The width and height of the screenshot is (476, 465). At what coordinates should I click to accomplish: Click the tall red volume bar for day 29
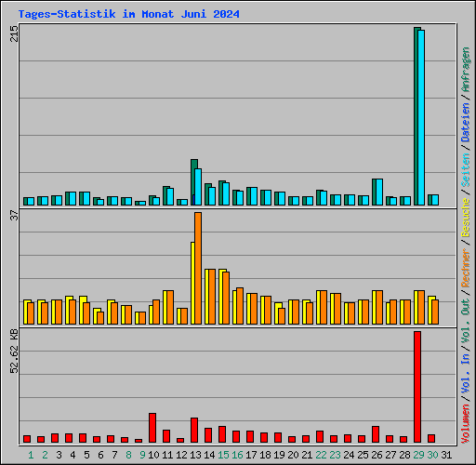click(x=417, y=387)
